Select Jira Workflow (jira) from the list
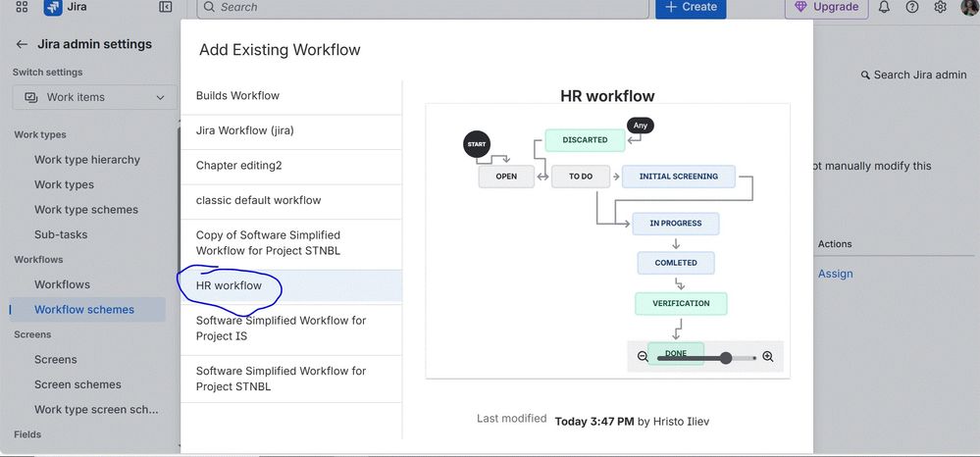This screenshot has height=457, width=980. pyautogui.click(x=291, y=130)
